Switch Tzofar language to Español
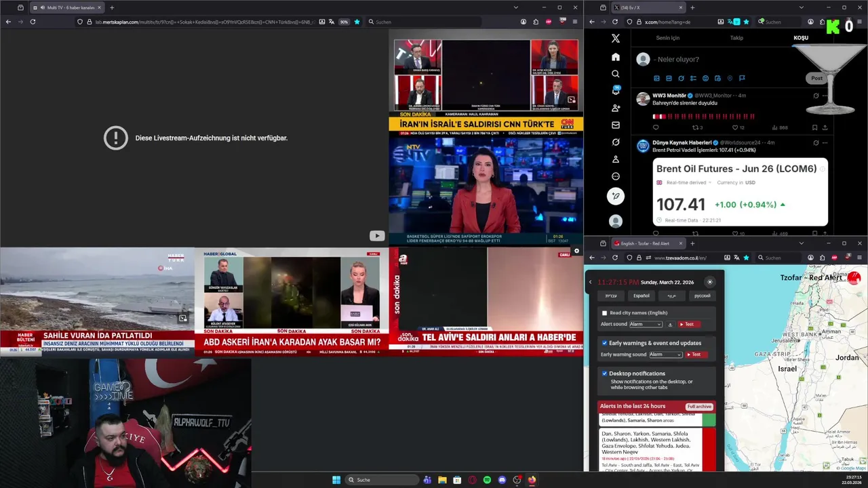This screenshot has width=868, height=488. coord(642,296)
